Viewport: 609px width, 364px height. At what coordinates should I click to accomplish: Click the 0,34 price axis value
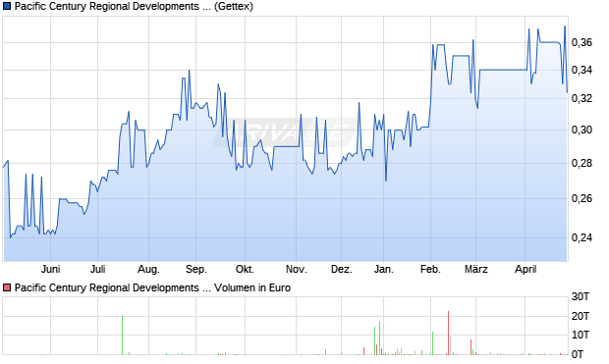point(581,71)
